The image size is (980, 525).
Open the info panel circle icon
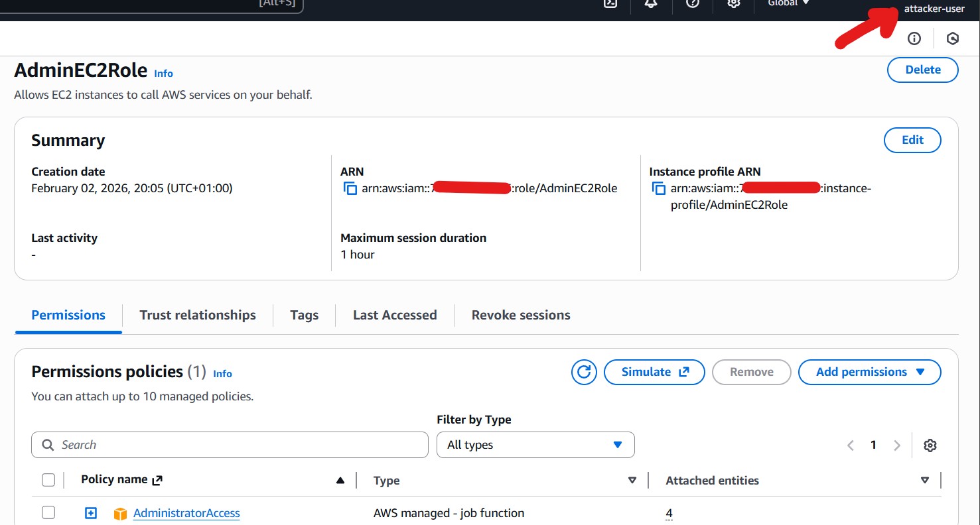pos(914,38)
